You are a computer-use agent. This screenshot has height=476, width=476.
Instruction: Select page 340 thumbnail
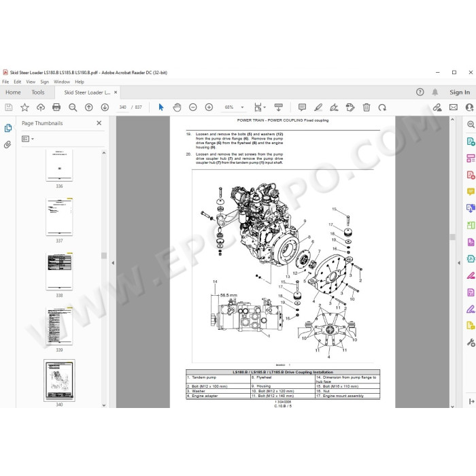click(x=59, y=380)
